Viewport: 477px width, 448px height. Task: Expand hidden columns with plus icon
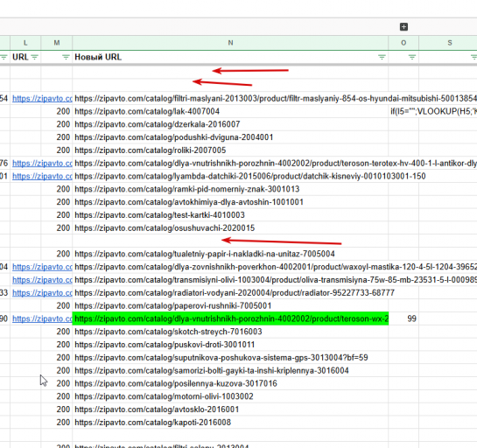[403, 27]
